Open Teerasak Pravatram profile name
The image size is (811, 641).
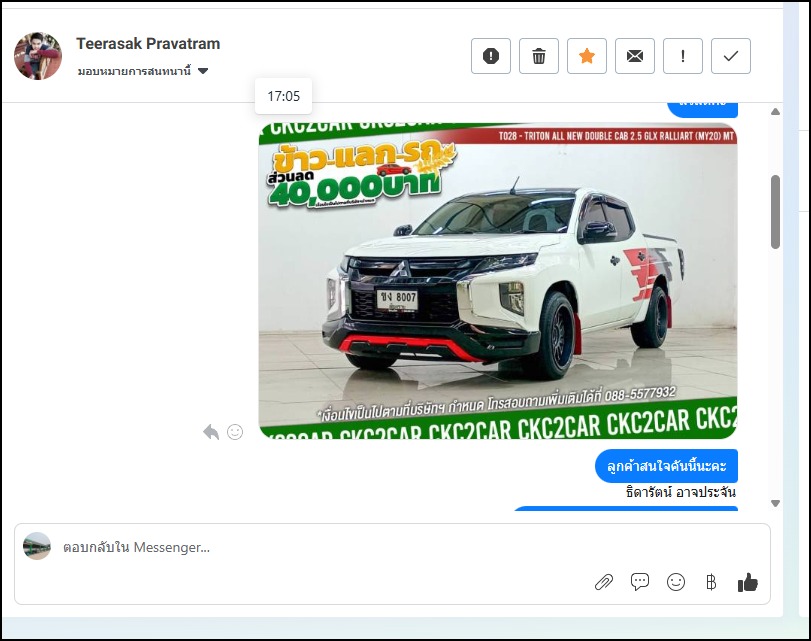(148, 44)
